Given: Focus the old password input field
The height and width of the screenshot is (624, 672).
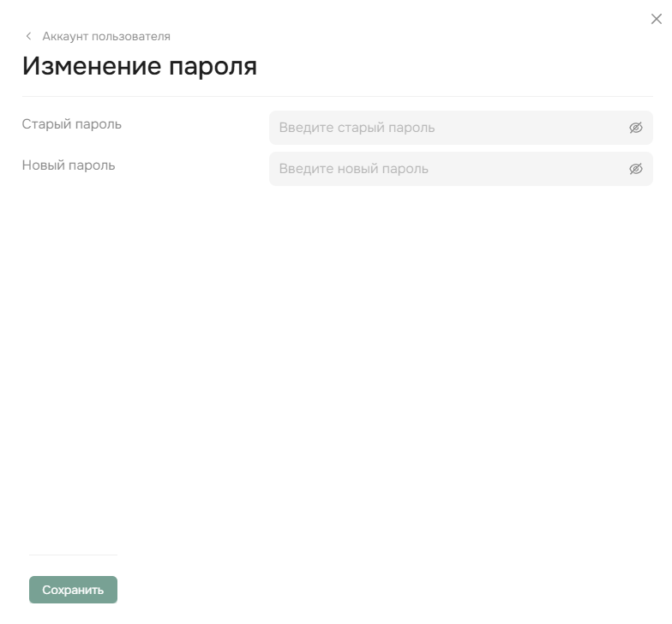Looking at the screenshot, I should 446,128.
